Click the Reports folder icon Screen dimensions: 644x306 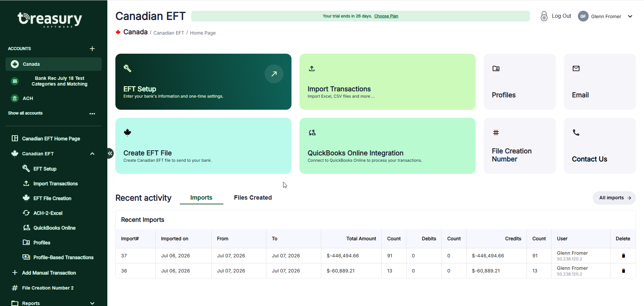pyautogui.click(x=15, y=303)
